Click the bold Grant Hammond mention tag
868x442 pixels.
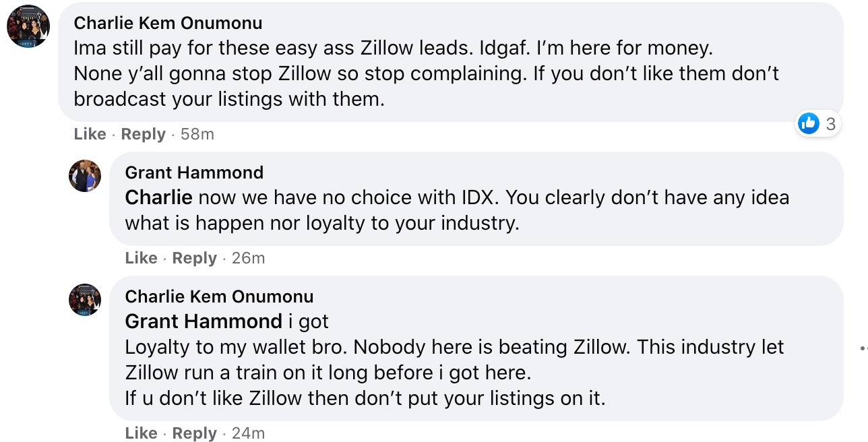click(204, 321)
